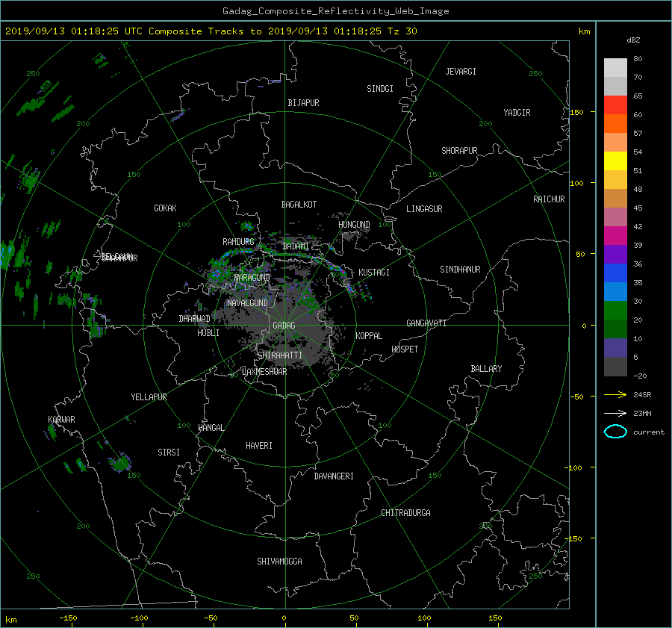Click the -100 right axis tick label
Viewport: 672px width, 628px height.
(x=573, y=467)
